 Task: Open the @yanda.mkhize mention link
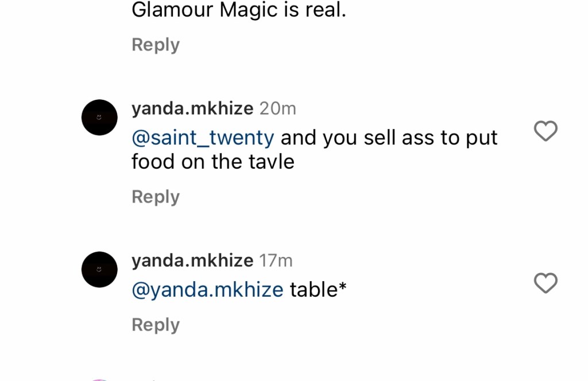207,290
